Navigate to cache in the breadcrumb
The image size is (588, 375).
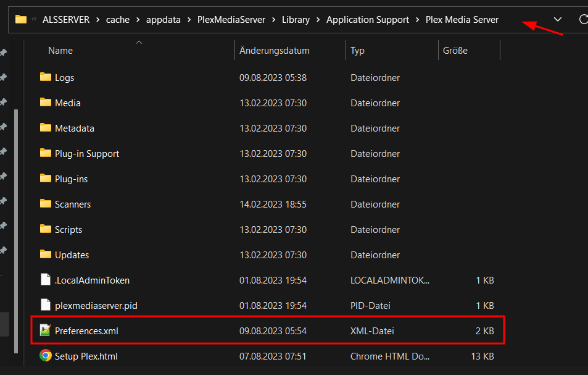[118, 20]
